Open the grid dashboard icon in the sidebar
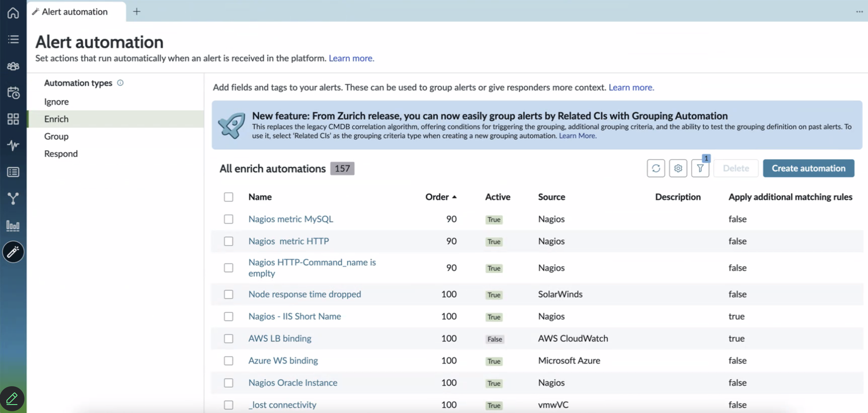Viewport: 868px width, 413px height. pos(13,119)
